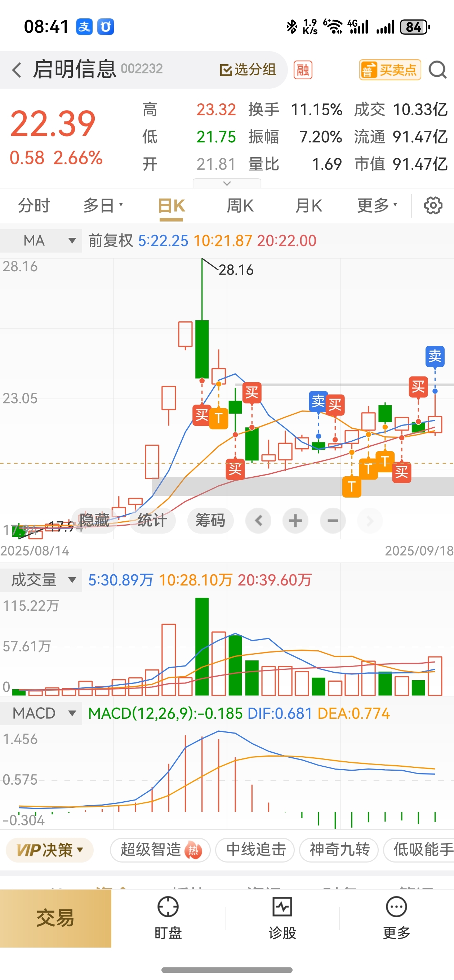Zoom out chart with minus button
The width and height of the screenshot is (454, 980).
(333, 520)
